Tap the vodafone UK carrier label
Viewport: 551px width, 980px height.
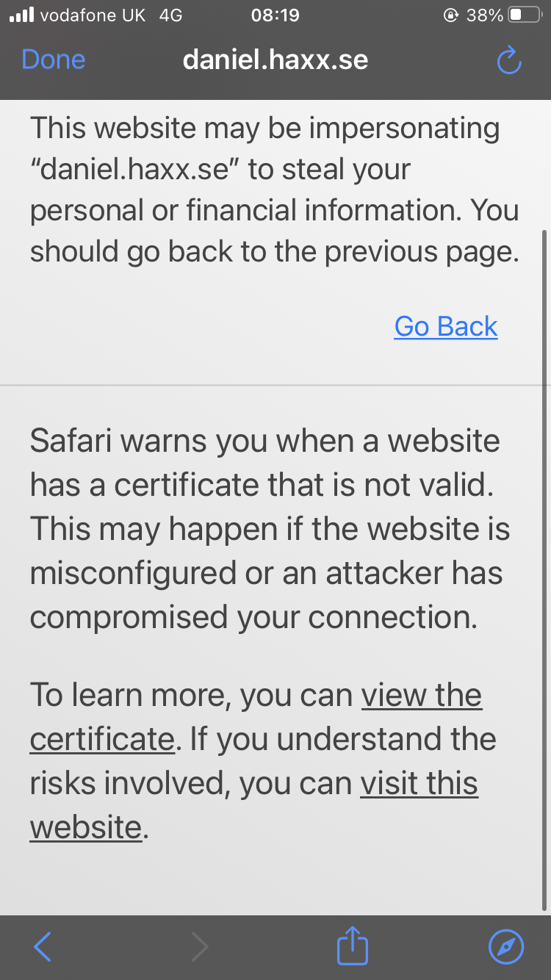point(93,15)
